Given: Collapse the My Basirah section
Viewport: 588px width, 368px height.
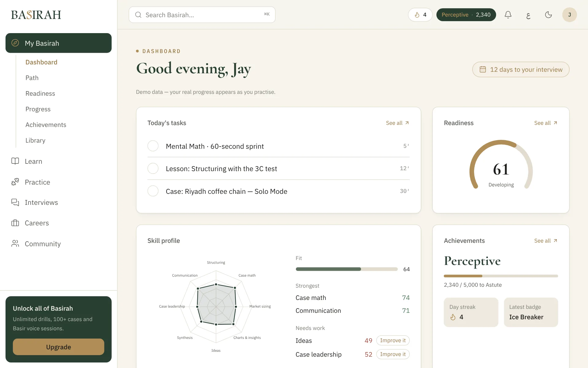Looking at the screenshot, I should click(58, 43).
